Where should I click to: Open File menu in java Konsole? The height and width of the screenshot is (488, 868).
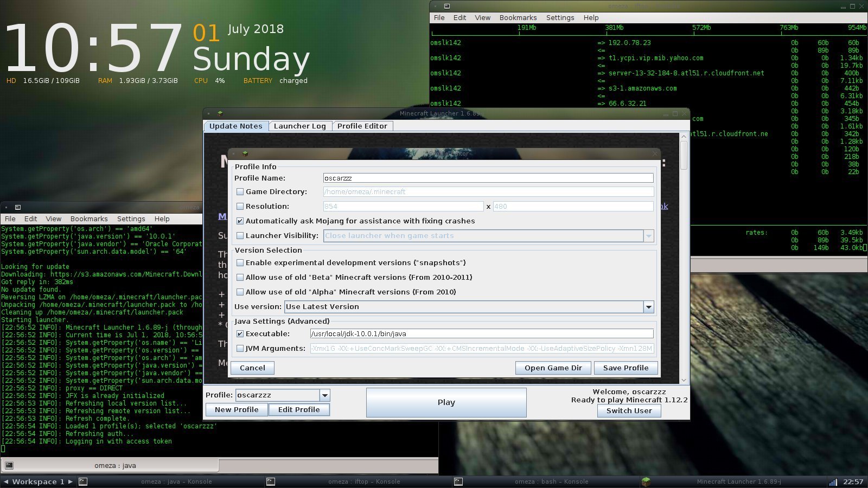point(10,219)
